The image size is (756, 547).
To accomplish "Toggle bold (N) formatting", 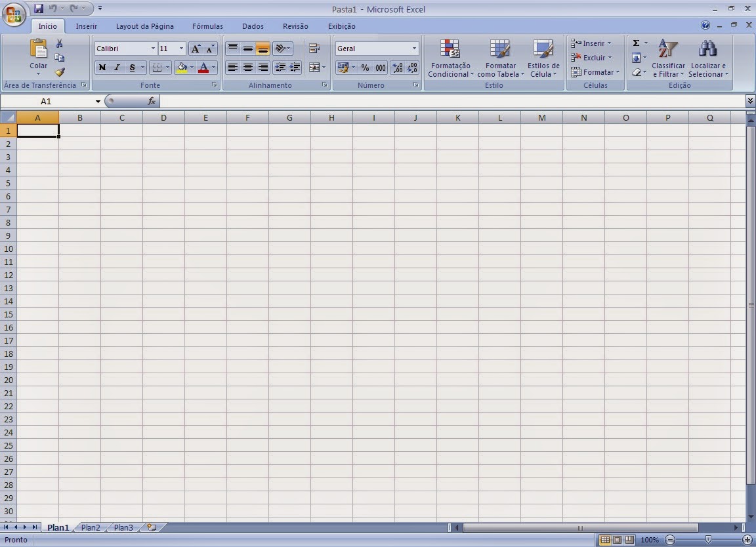I will point(102,68).
